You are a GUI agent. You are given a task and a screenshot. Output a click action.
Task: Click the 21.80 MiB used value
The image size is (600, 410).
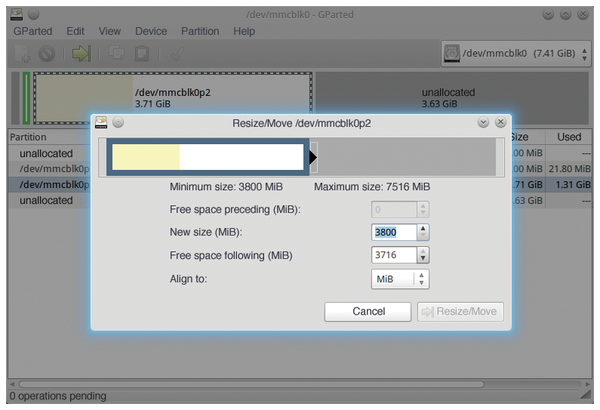(569, 169)
